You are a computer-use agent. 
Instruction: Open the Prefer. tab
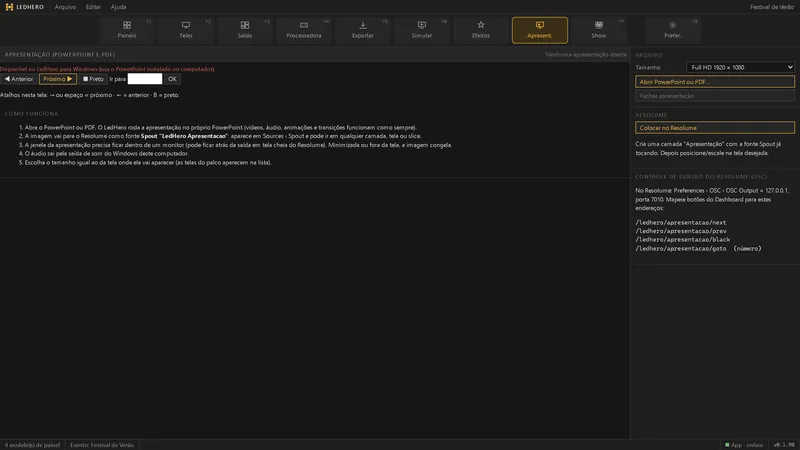pos(672,30)
